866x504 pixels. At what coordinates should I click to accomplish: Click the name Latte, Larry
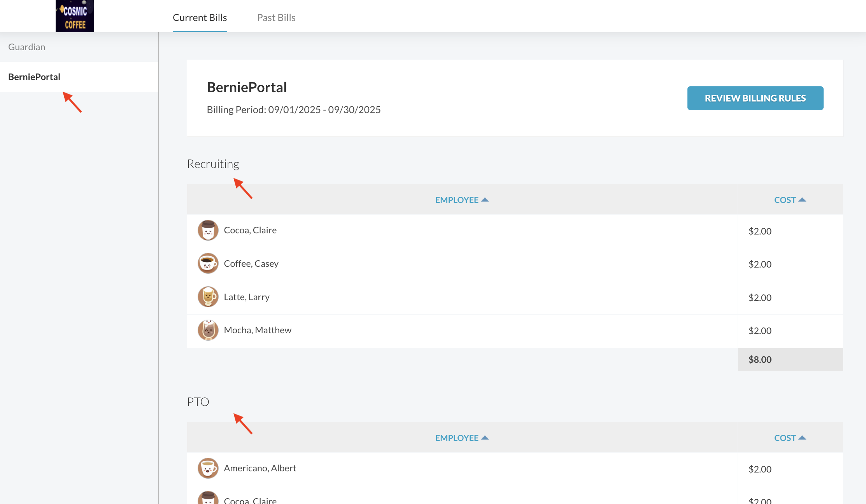click(x=247, y=297)
